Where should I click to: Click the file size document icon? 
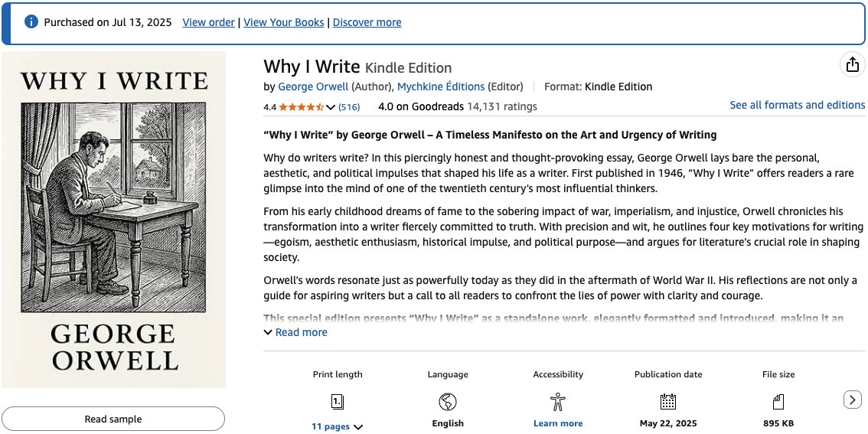point(778,401)
